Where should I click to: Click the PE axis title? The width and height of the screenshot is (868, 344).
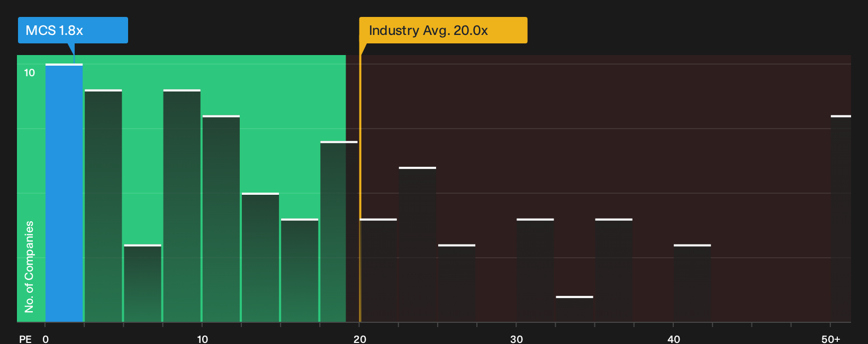(25, 339)
